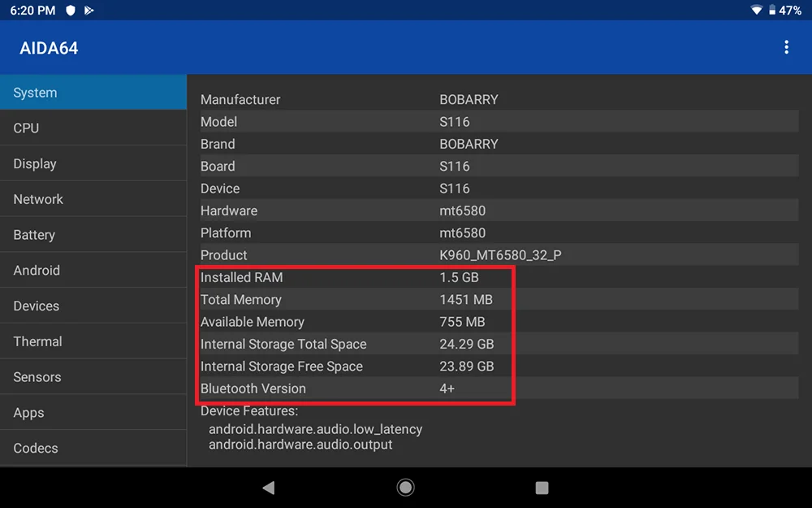Screen dimensions: 812x508
Task: Select the K960_MT6580_32_P product value
Action: (x=500, y=255)
